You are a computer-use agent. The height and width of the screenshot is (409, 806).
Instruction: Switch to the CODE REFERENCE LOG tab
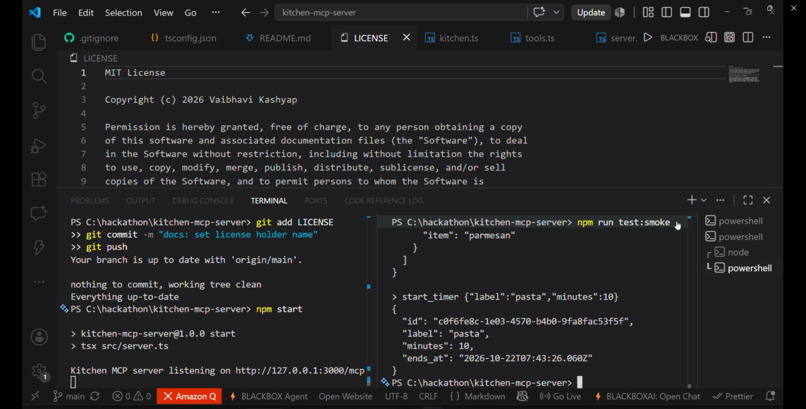coord(383,200)
